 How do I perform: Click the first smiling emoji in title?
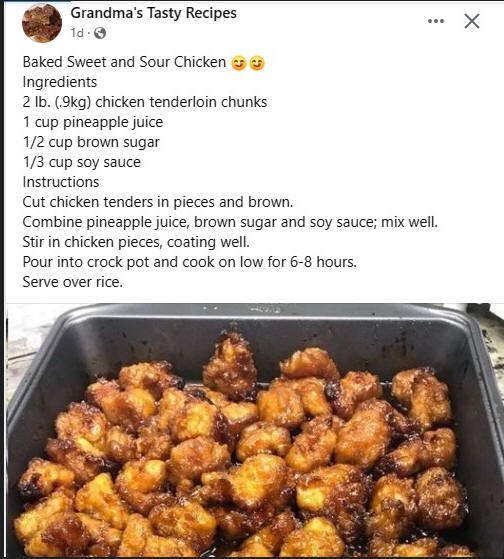click(239, 63)
